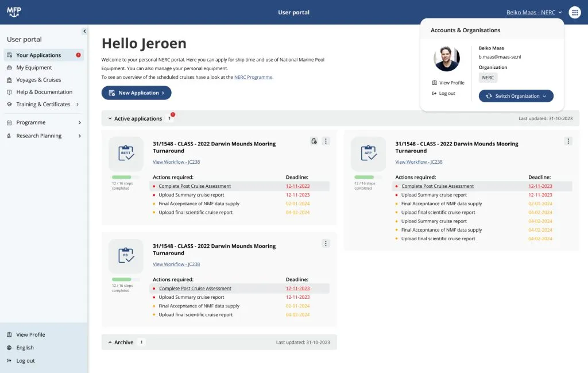The width and height of the screenshot is (588, 373).
Task: Click the lock icon on REFIT card
Action: tap(314, 141)
